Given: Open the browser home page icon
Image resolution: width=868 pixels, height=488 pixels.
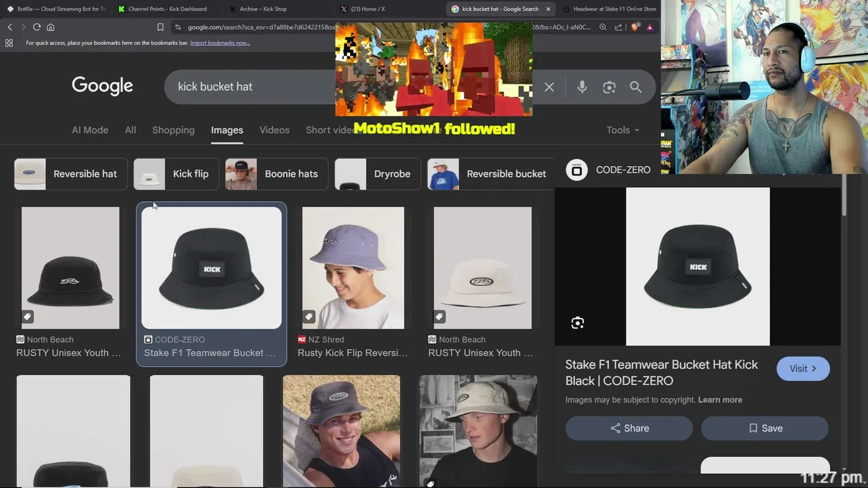Looking at the screenshot, I should (50, 27).
